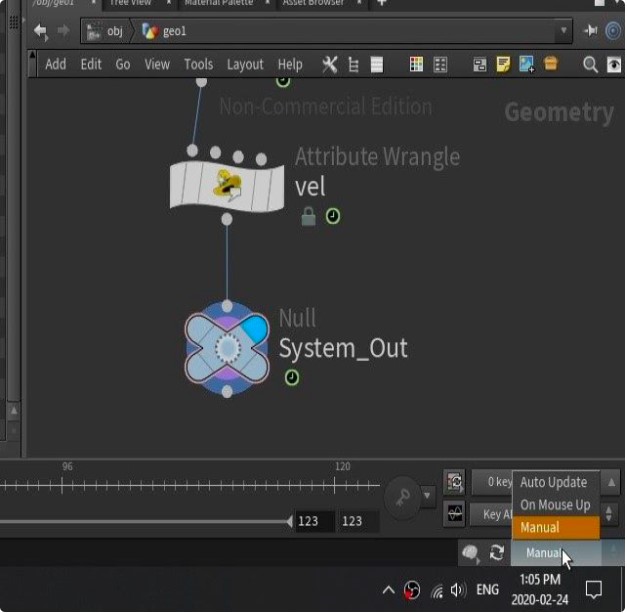Open the Tools menu
Screen dimensions: 627x613
[198, 64]
